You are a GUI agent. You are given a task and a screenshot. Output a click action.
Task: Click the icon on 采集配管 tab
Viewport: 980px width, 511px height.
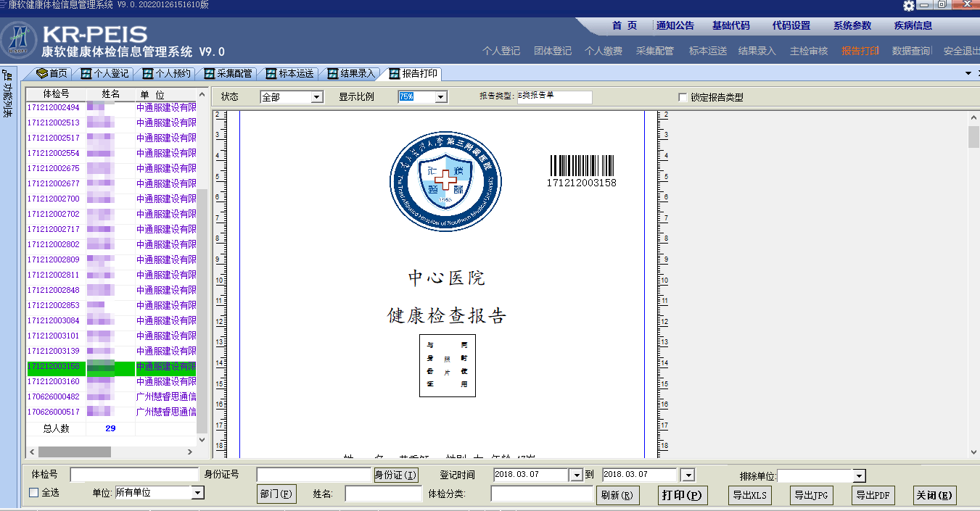pos(209,74)
